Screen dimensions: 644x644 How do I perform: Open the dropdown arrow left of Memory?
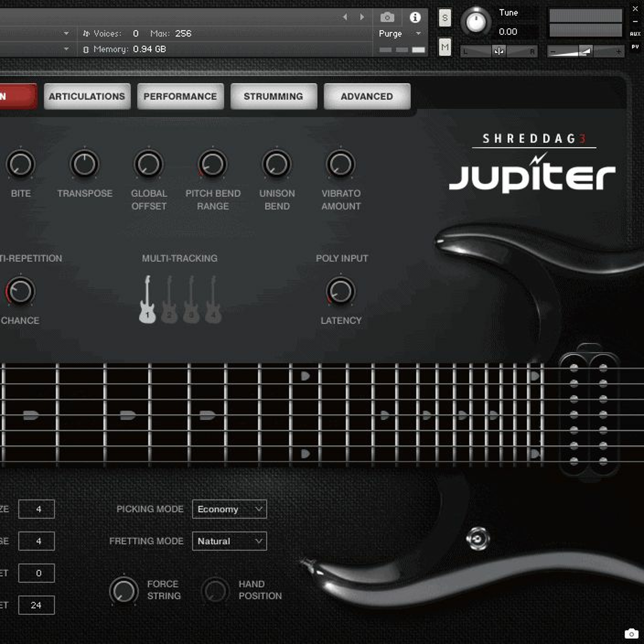pyautogui.click(x=66, y=49)
